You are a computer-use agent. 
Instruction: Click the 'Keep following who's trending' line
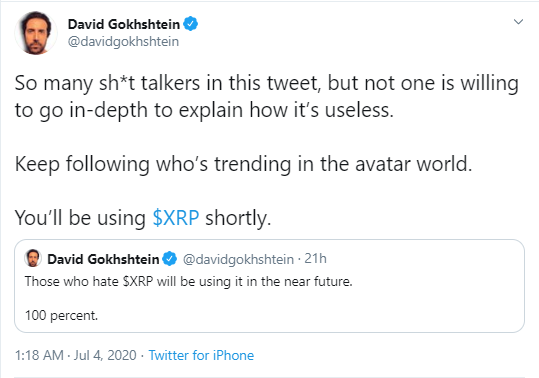(243, 164)
